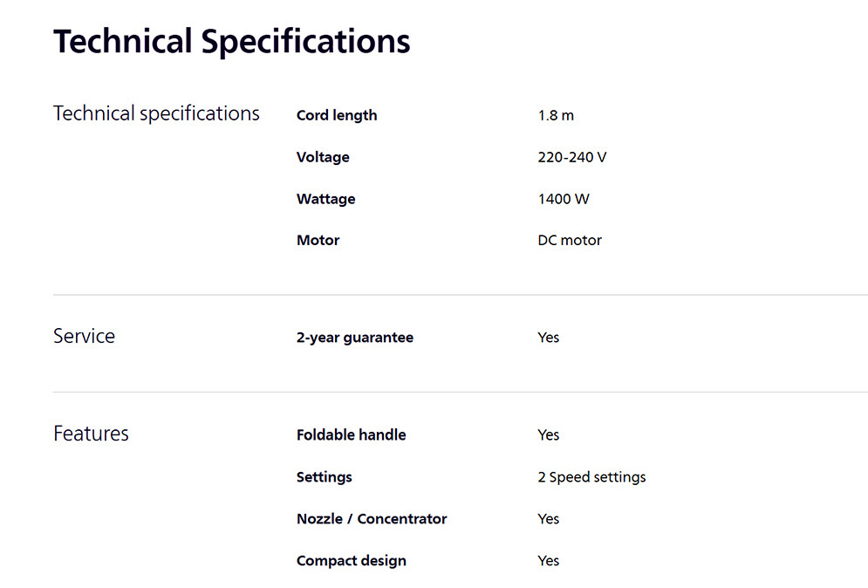Click the Compact design label
This screenshot has width=868, height=588.
352,560
